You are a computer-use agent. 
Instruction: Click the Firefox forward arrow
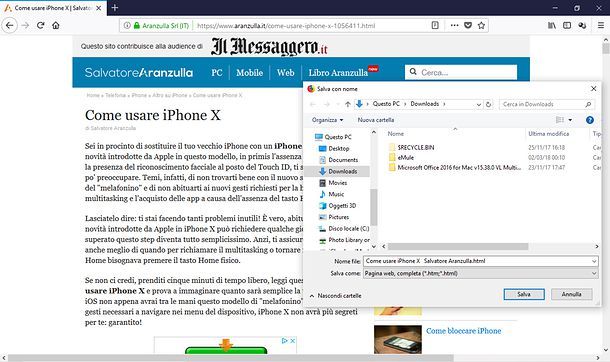(x=25, y=25)
